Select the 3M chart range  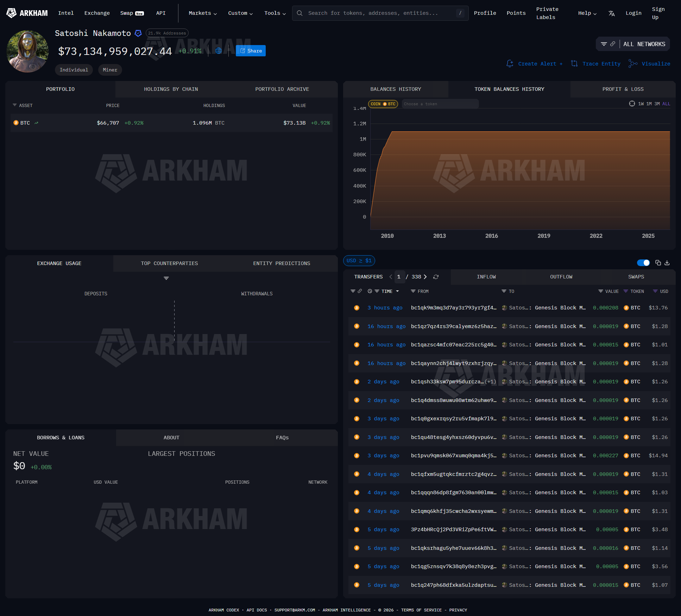(657, 104)
